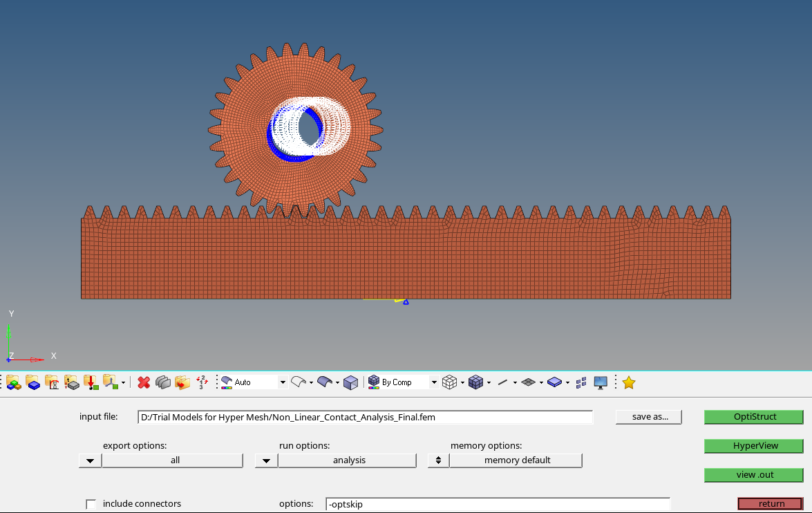Expand the Auto geometry color dropdown

click(282, 382)
